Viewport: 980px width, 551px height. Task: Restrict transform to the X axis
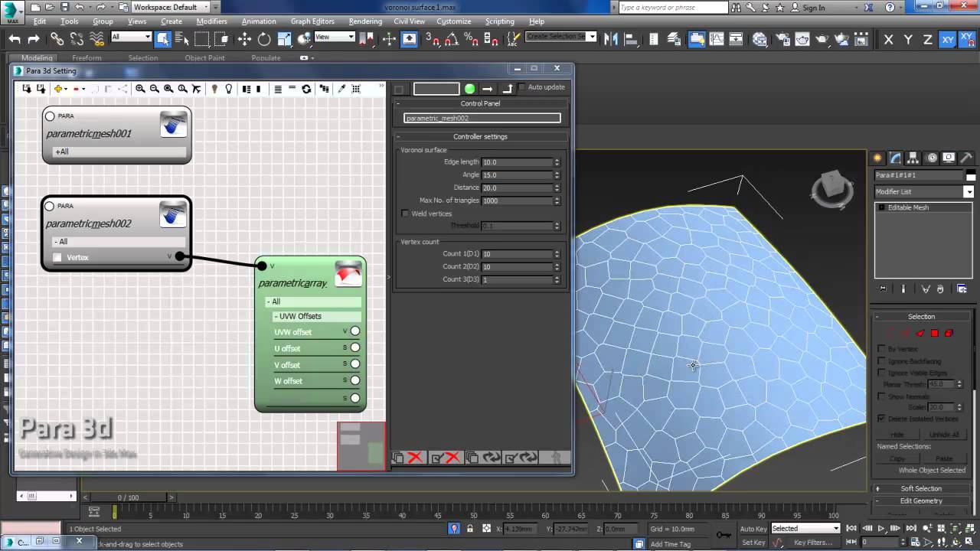click(889, 40)
